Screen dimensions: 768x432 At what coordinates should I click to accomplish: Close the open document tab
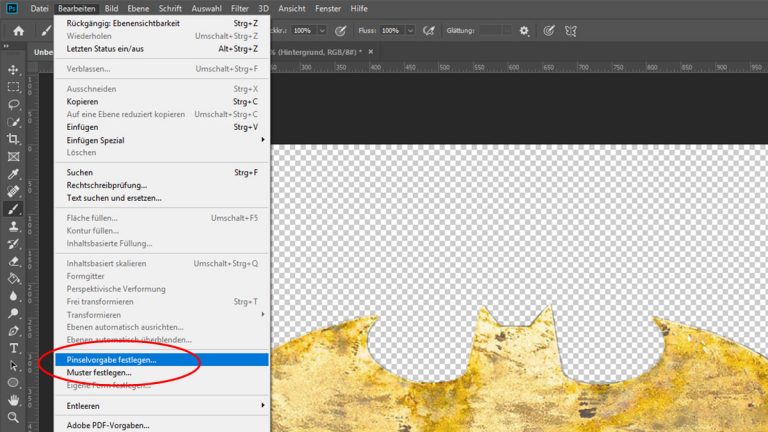(x=372, y=51)
